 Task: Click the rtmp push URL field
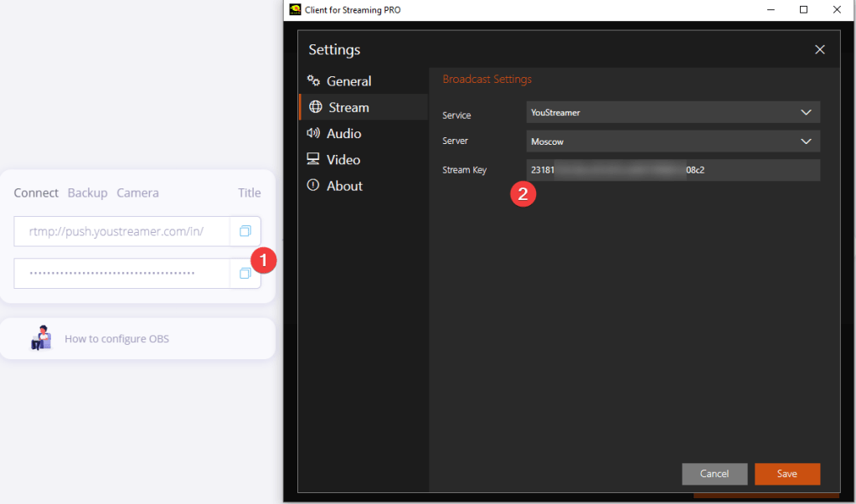click(121, 231)
